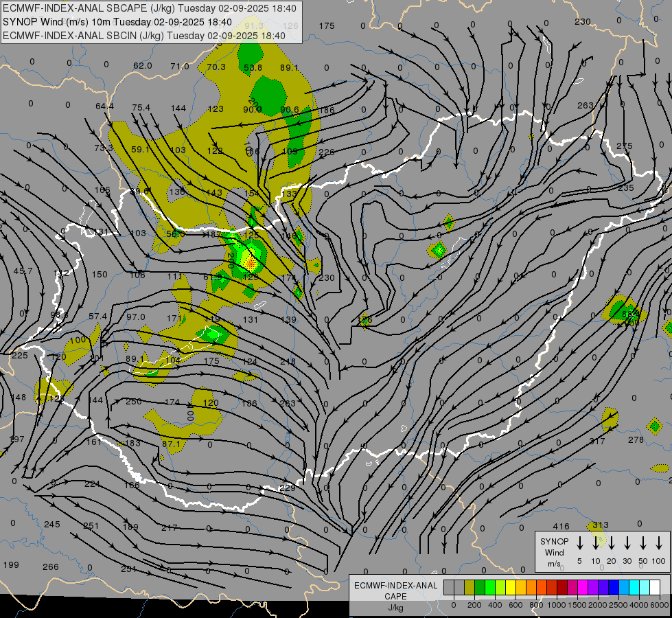Click the 1500 tick on the CAPE scale

click(577, 605)
